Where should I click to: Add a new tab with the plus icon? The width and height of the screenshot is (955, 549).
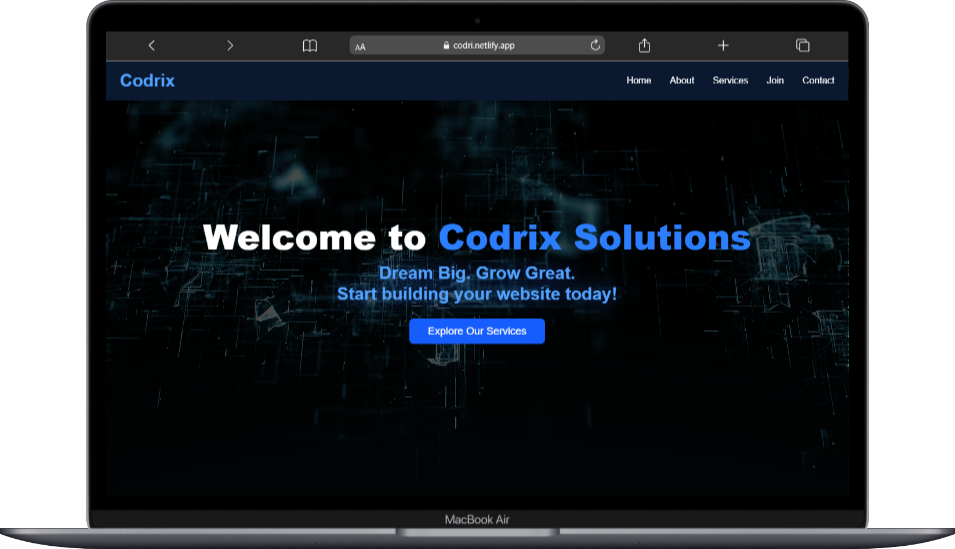[723, 46]
